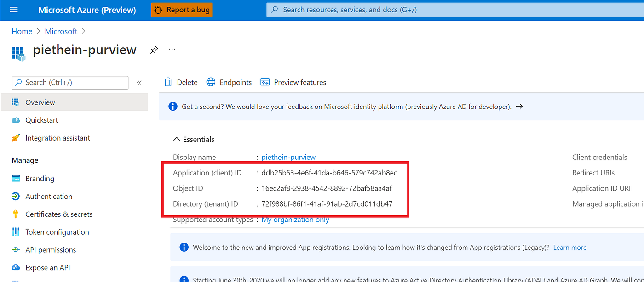Click the Endpoints globe icon
This screenshot has height=282, width=644.
[x=211, y=82]
